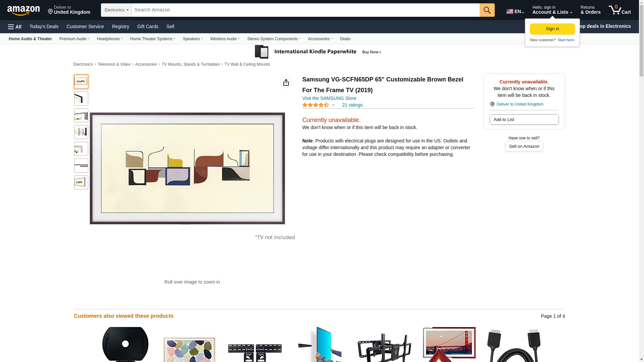Click the yellow Sign in button

(552, 29)
